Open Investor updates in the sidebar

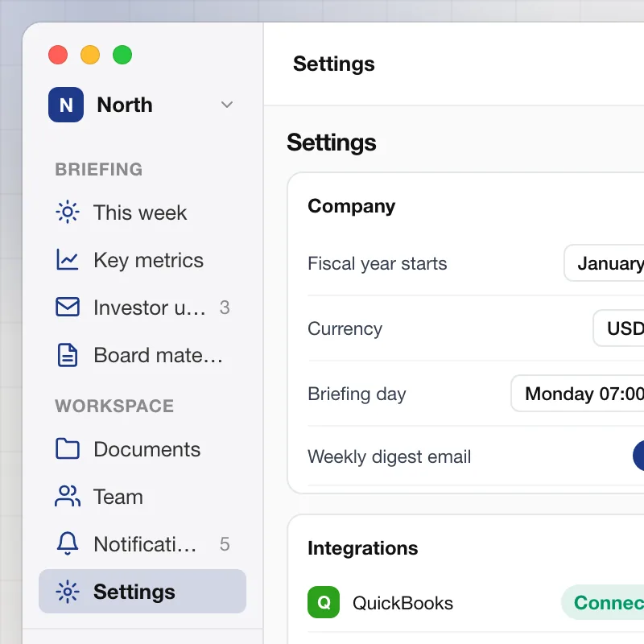142,308
